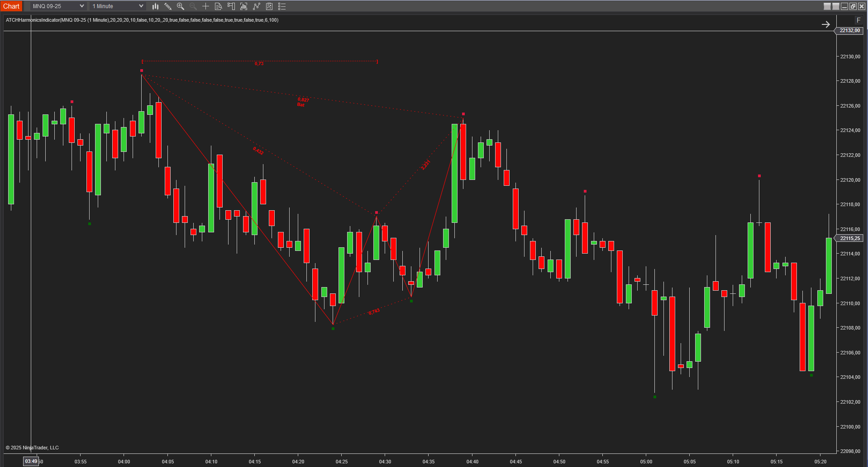The image size is (868, 467).
Task: Open the bar type candlestick icon
Action: pyautogui.click(x=155, y=6)
